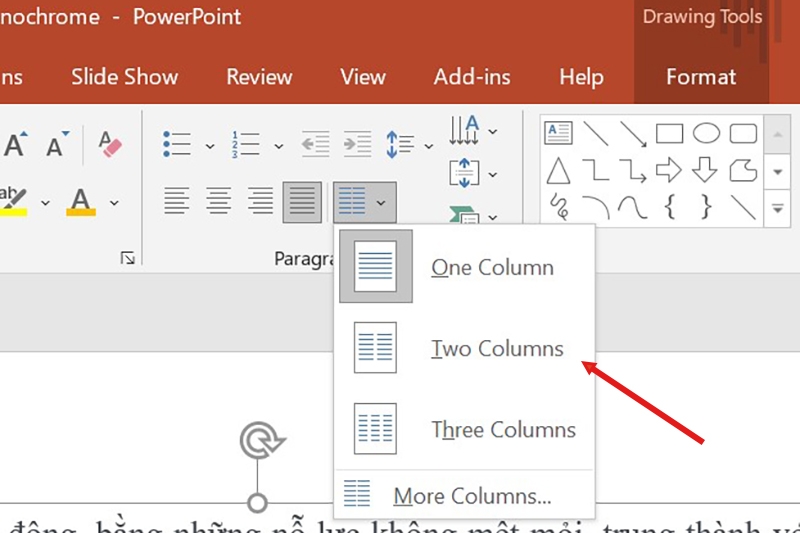Select the Left Brace shape
800x533 pixels.
tap(670, 207)
